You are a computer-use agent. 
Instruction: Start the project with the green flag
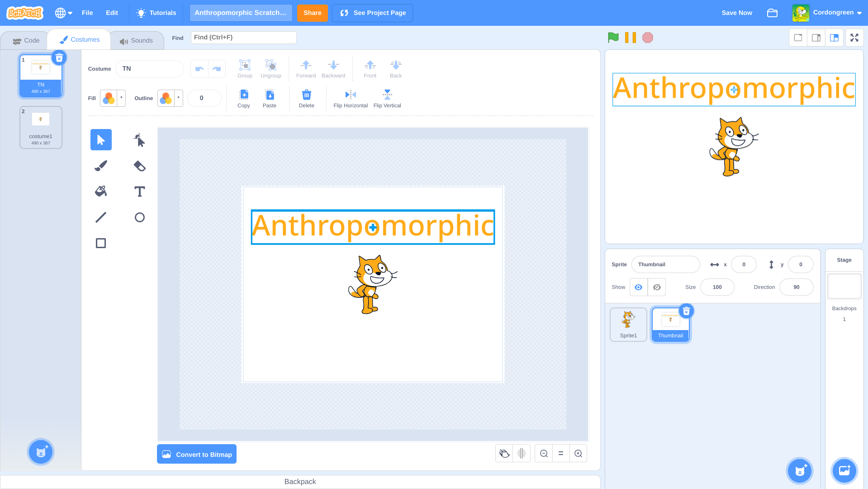coord(613,38)
